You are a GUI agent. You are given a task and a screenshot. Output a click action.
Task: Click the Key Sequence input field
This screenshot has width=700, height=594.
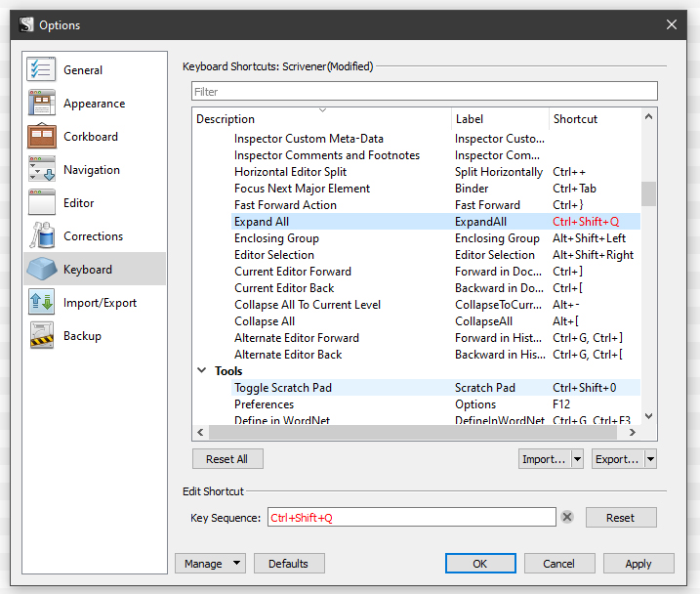click(x=412, y=517)
